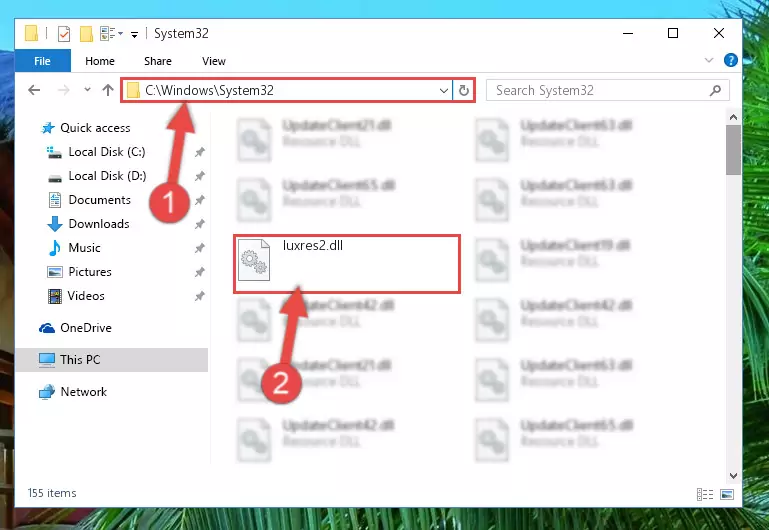Click the pin icon beside Music
The image size is (769, 530).
(199, 248)
